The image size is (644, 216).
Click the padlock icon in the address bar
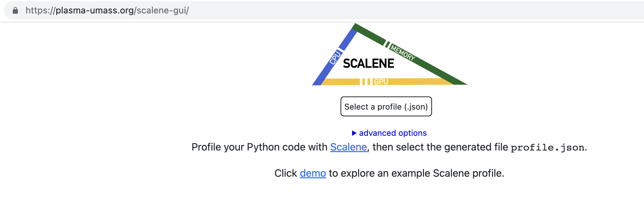point(15,10)
